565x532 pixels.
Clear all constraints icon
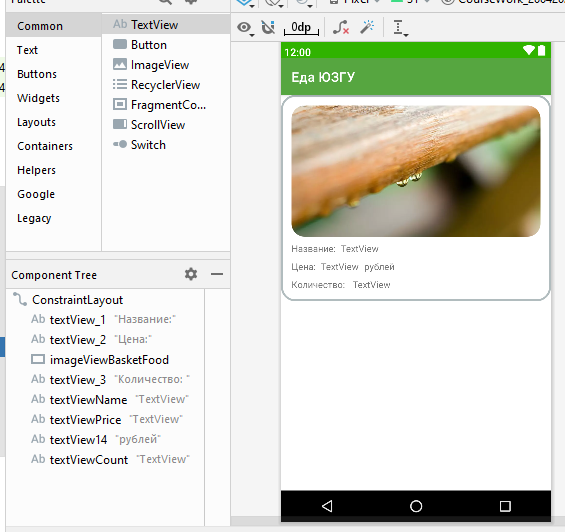341,27
